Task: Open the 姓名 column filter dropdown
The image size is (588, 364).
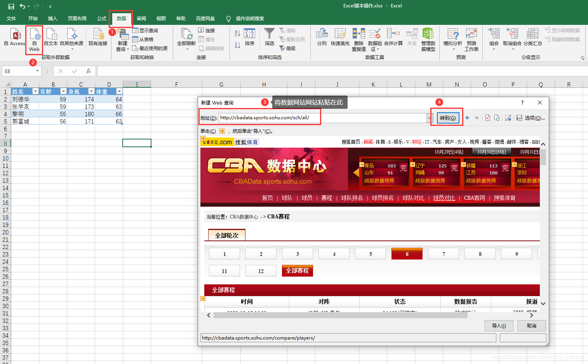Action: (35, 91)
